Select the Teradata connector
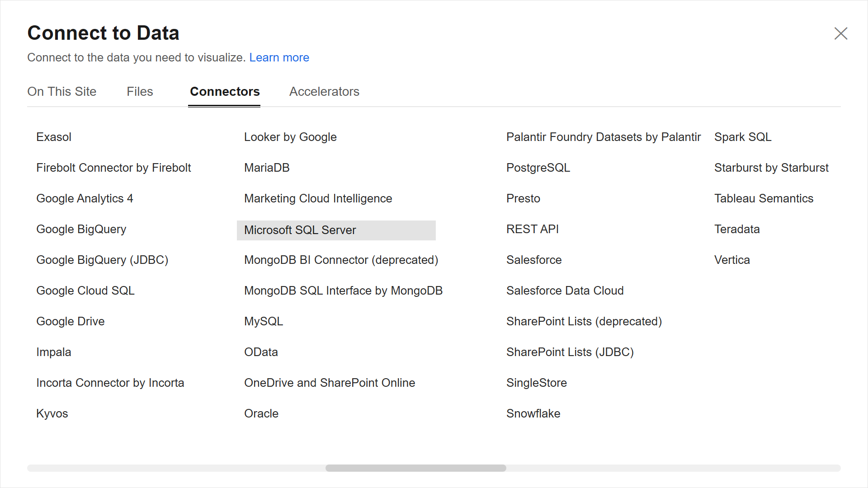Screen dimensions: 868x488 point(737,229)
